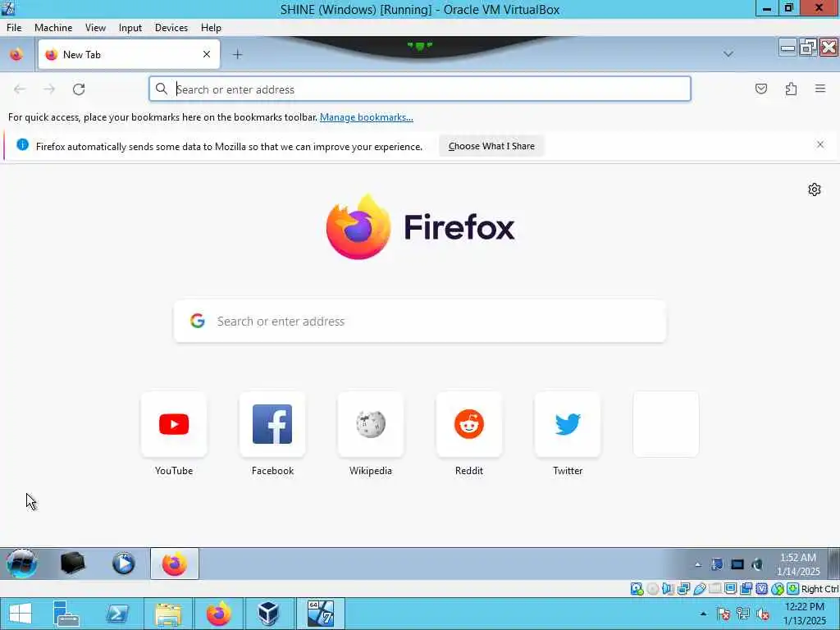The image size is (840, 630).
Task: Open Manage bookmarks link
Action: 367,117
